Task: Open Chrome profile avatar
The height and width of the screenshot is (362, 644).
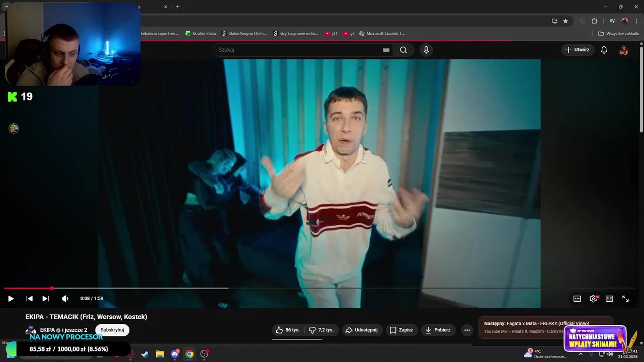Action: [624, 21]
